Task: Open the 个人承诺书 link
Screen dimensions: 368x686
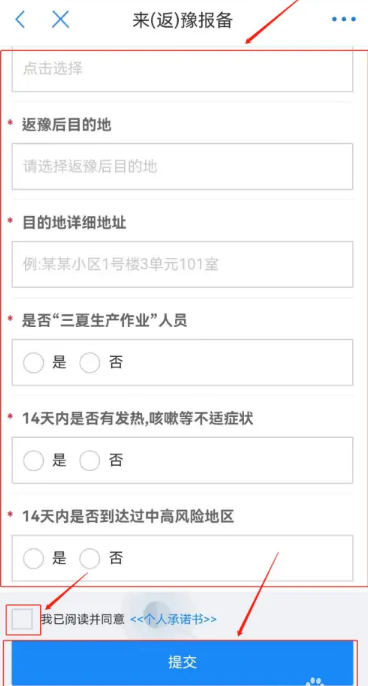Action: tap(173, 620)
